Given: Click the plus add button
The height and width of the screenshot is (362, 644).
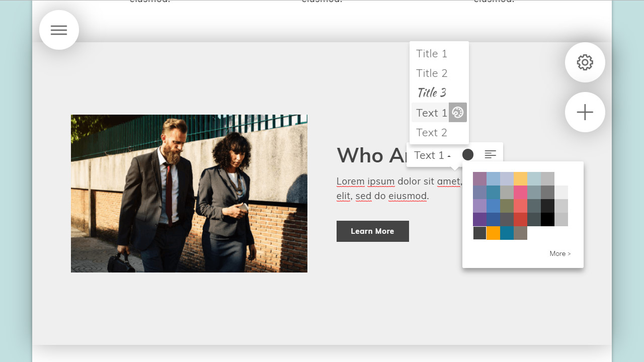Looking at the screenshot, I should (585, 112).
